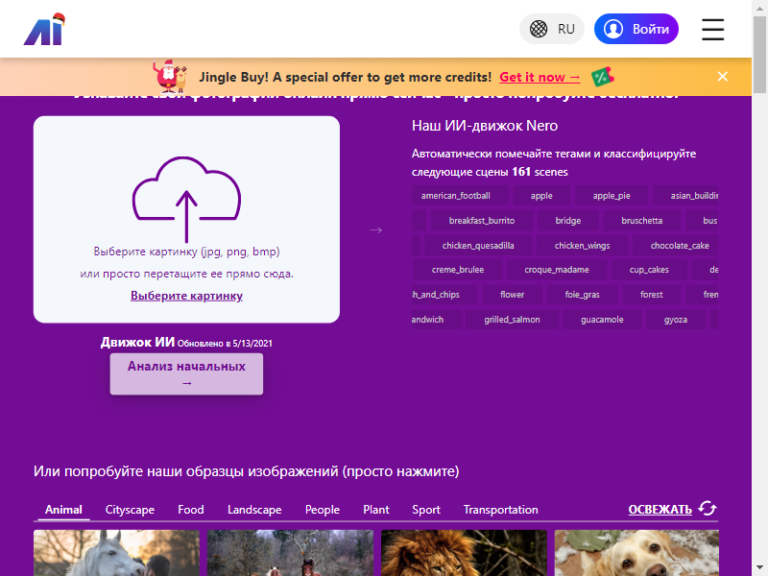This screenshot has width=768, height=576.
Task: Select the horses in forest sample image
Action: pos(290,552)
